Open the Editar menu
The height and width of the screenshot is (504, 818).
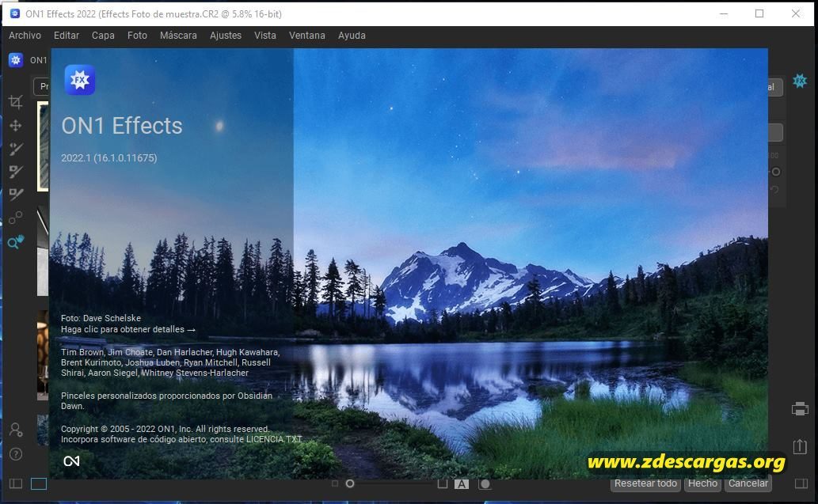click(x=67, y=36)
